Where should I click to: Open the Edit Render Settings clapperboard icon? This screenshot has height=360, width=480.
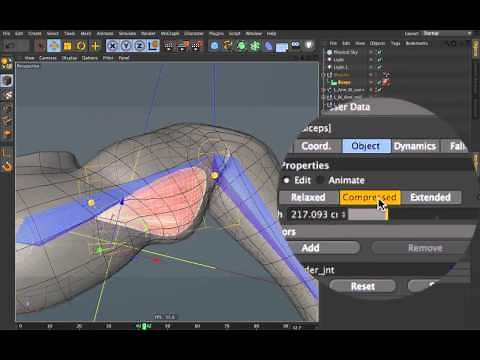(x=197, y=46)
